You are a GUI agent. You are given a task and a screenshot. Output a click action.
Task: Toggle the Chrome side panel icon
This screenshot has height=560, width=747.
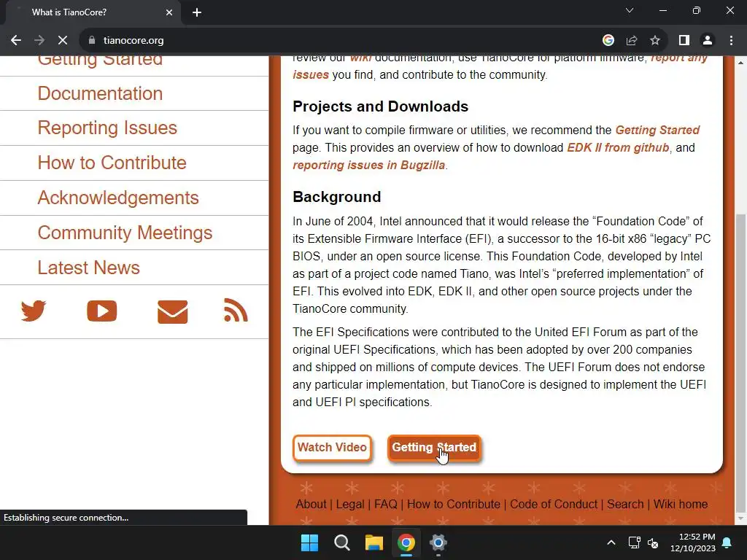click(x=684, y=41)
